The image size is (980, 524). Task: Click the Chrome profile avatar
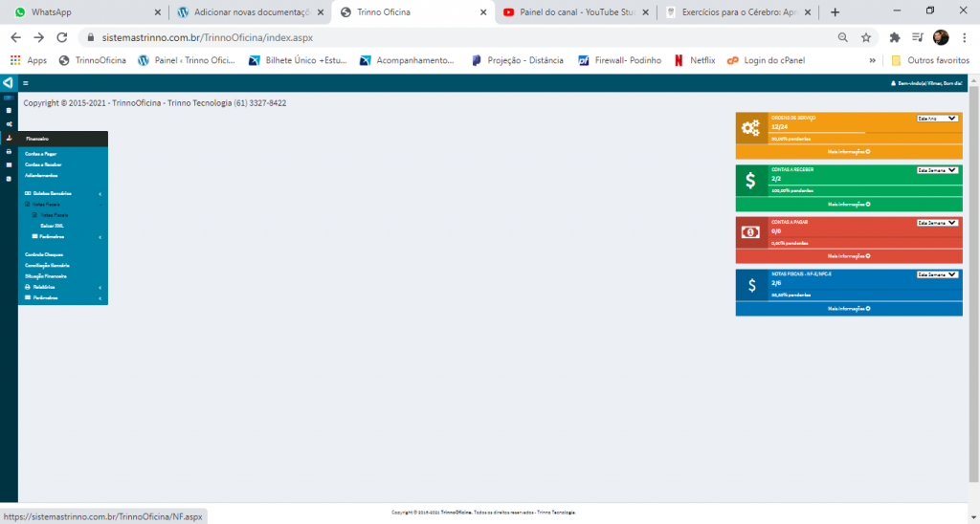941,37
